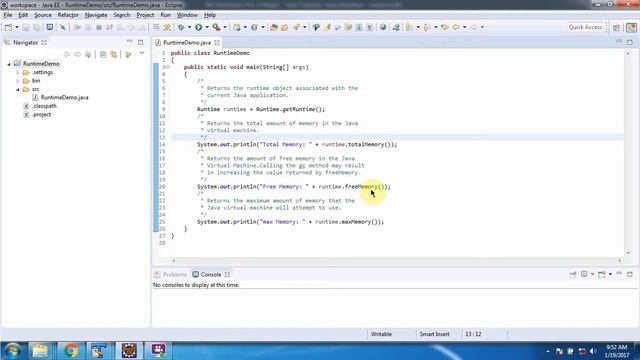Collapse the RuntimeDemo project node
Image resolution: width=640 pixels, height=360 pixels.
9,64
